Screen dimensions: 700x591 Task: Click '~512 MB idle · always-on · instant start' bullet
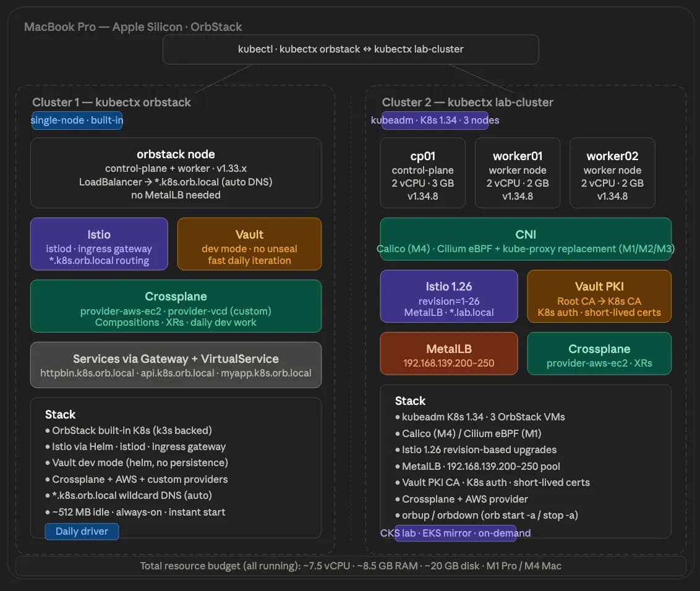[x=135, y=512]
